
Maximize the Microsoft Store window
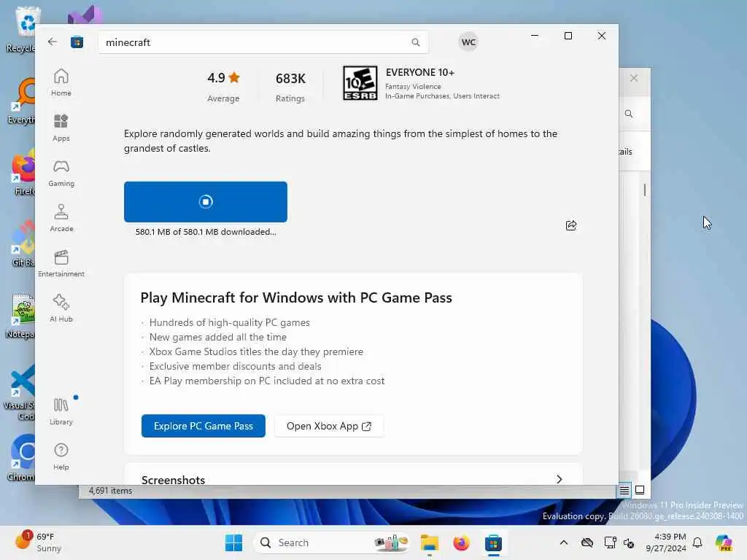(568, 36)
